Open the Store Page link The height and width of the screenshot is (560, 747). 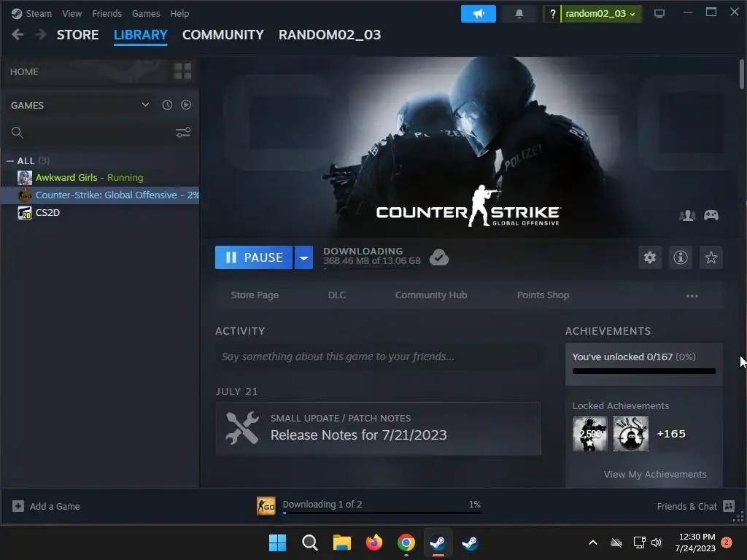[255, 295]
